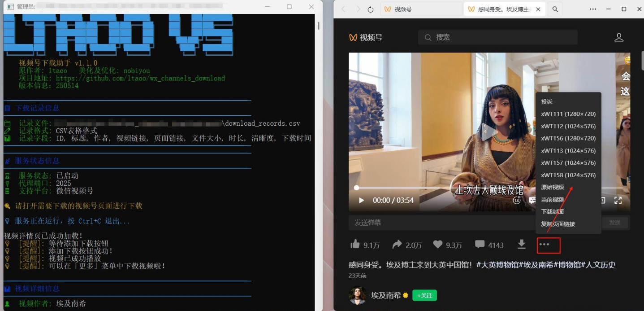The image size is (644, 311).
Task: Click the download arrow icon below video
Action: (x=521, y=244)
